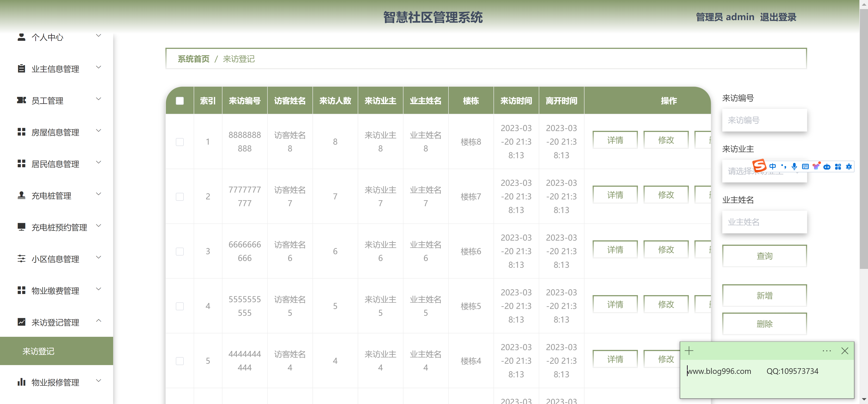
Task: Toggle the select-all checkbox in the table header
Action: 180,101
